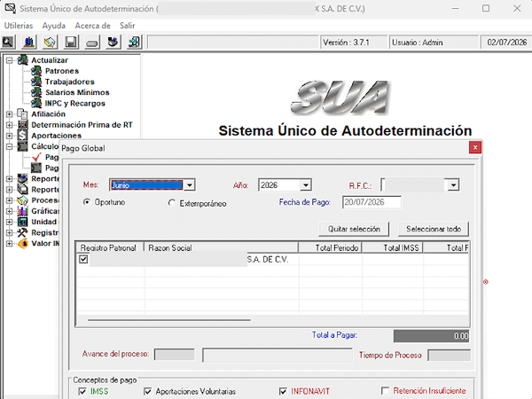Open the Acerca de menu
The width and height of the screenshot is (532, 399).
click(x=92, y=26)
